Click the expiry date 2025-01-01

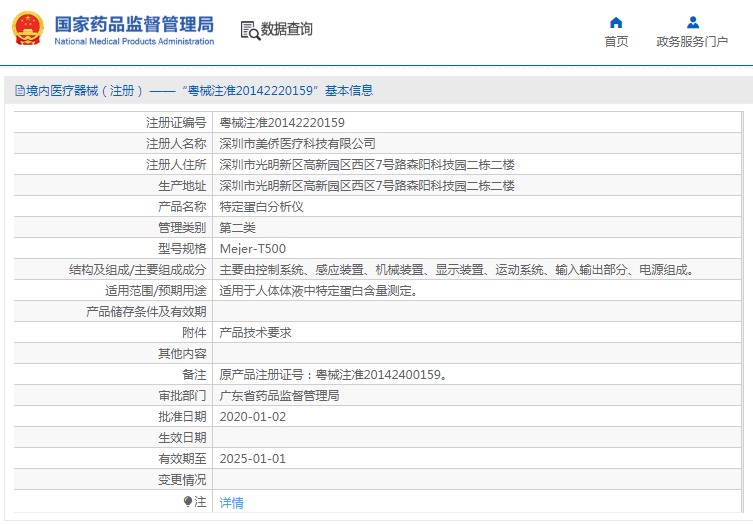252,459
